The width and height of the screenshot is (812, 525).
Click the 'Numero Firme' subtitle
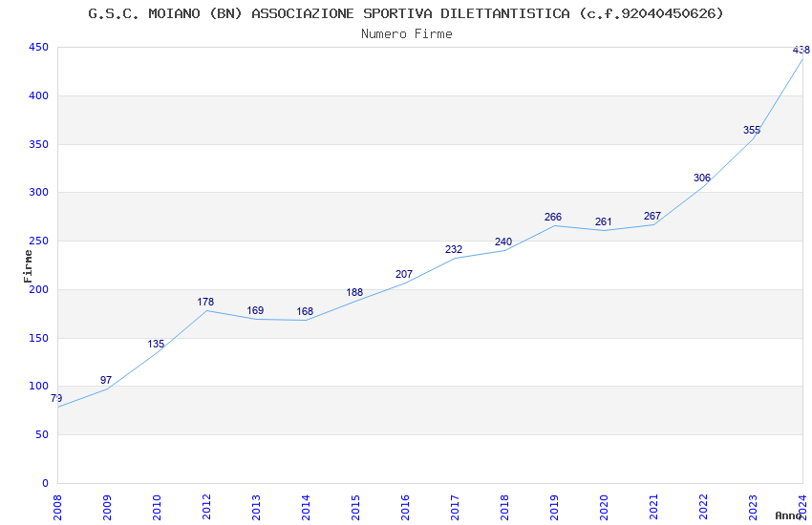click(x=407, y=34)
